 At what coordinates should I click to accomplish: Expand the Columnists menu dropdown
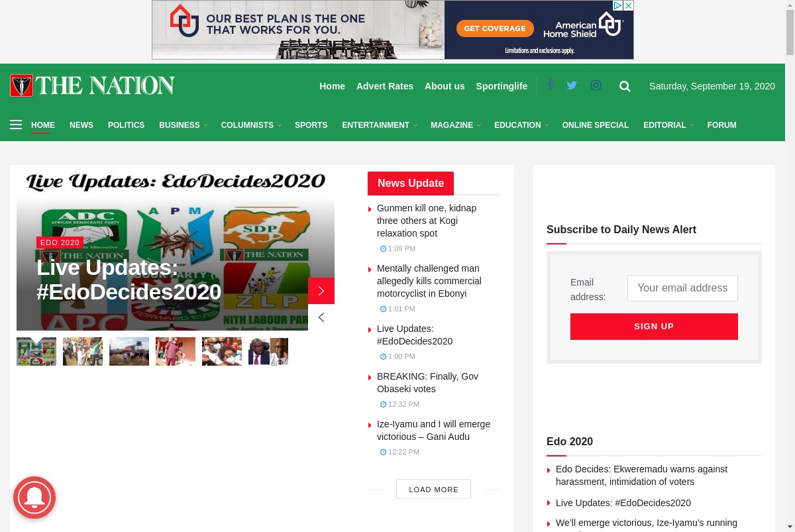251,125
